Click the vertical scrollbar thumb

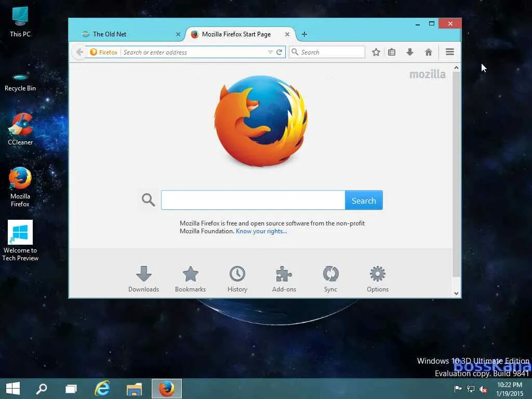click(456, 175)
